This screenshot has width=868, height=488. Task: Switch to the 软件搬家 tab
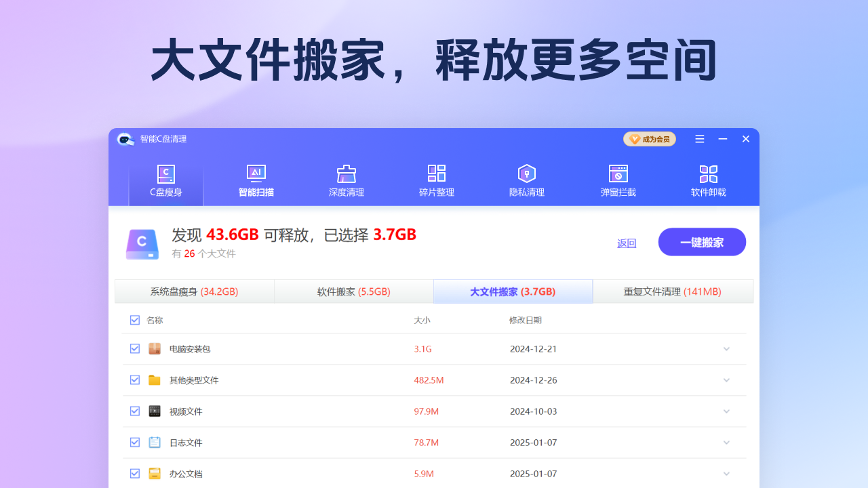354,290
